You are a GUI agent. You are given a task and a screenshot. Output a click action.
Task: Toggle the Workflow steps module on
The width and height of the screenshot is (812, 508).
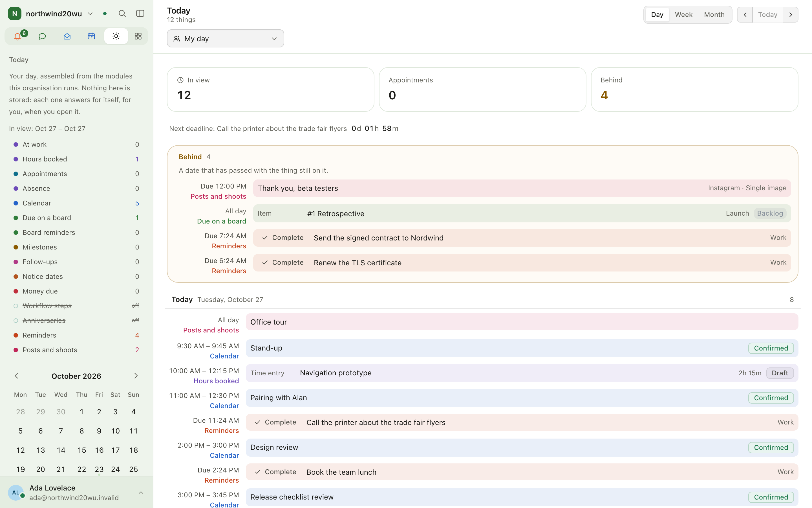(76, 306)
